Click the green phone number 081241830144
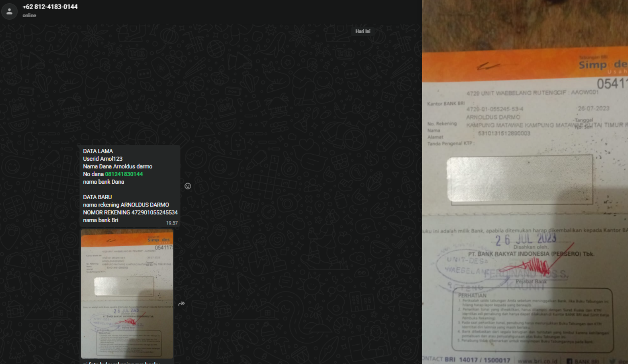Image resolution: width=628 pixels, height=364 pixels. [x=124, y=174]
